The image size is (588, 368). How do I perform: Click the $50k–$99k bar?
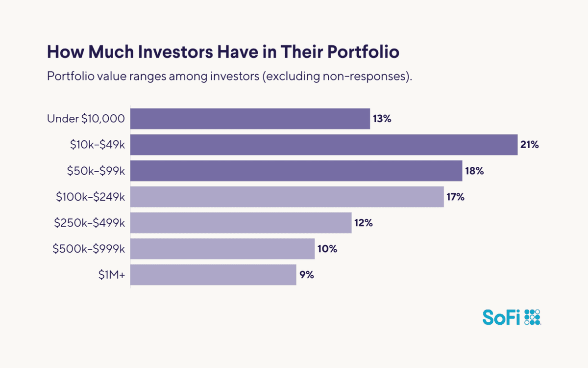[296, 171]
